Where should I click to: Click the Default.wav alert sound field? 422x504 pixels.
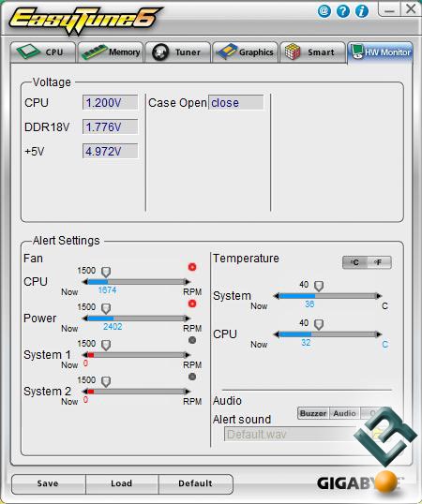coord(290,435)
